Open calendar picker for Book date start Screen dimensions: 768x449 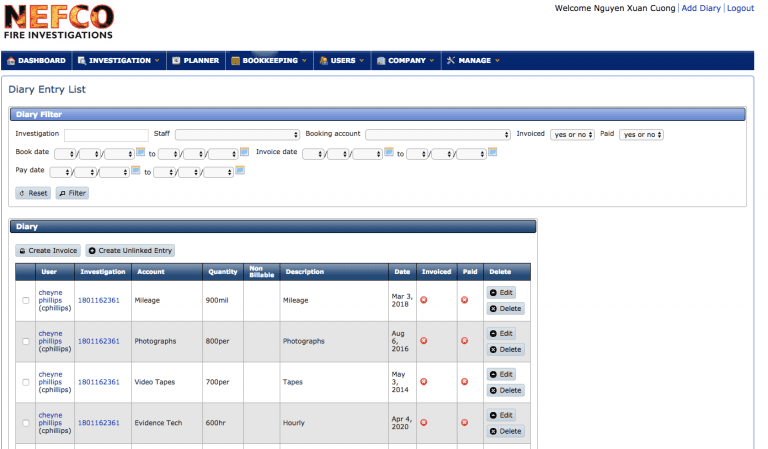click(142, 152)
